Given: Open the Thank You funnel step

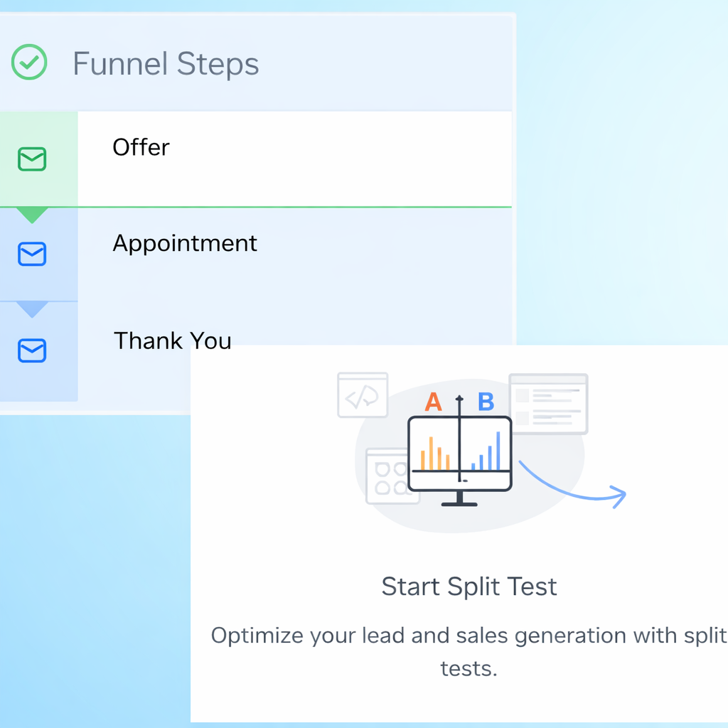Looking at the screenshot, I should click(x=173, y=341).
